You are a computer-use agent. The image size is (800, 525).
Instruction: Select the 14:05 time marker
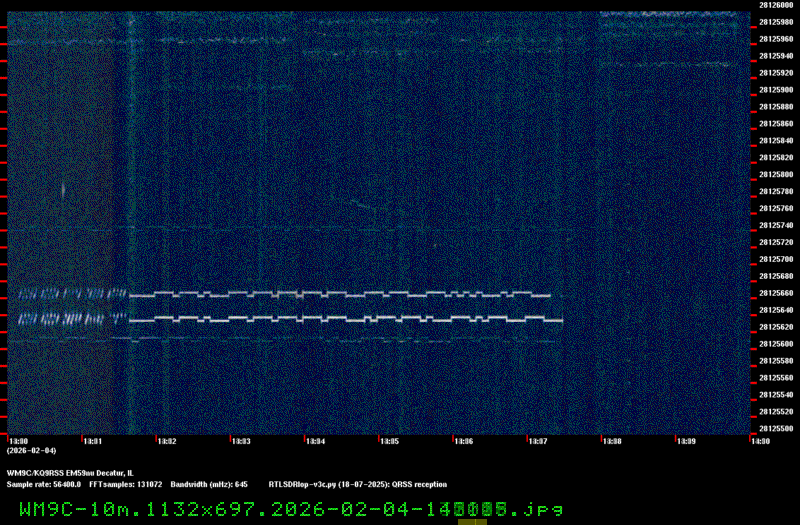(389, 441)
